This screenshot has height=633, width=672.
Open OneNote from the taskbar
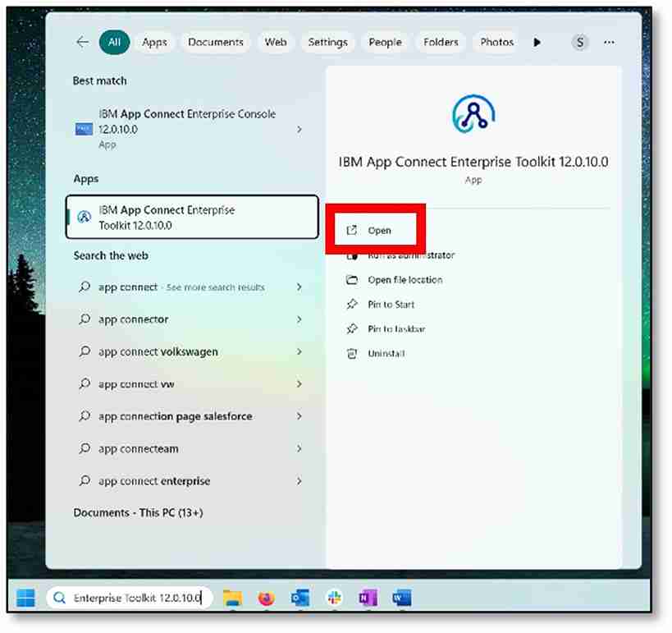click(x=368, y=598)
